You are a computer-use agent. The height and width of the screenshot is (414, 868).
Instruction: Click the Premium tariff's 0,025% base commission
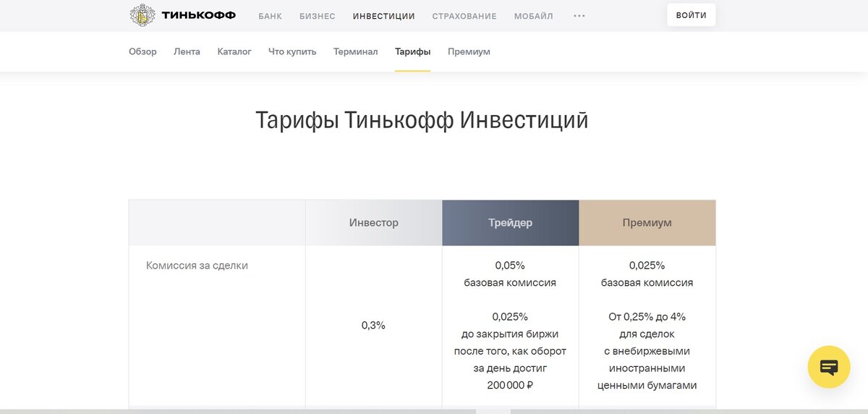point(647,266)
